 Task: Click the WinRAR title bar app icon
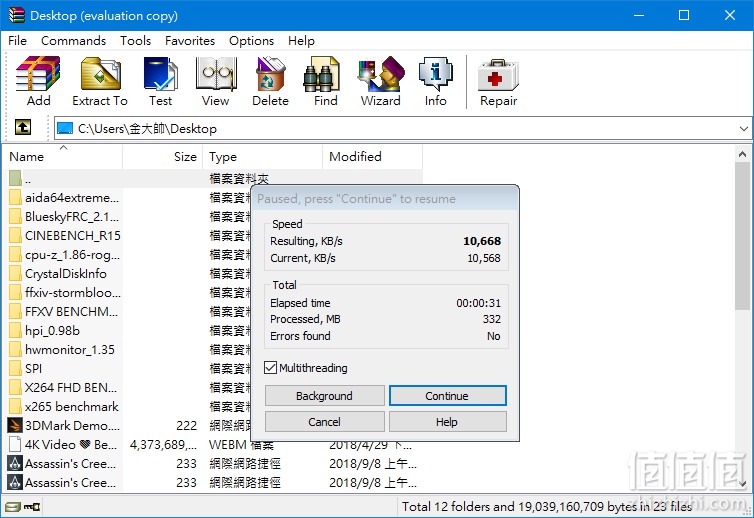coord(16,15)
